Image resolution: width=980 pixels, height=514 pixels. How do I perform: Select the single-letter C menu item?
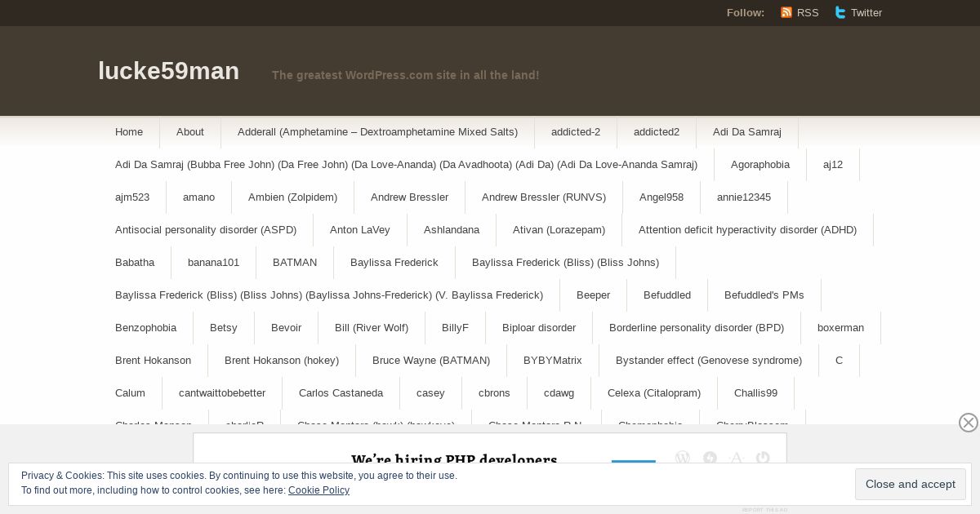point(839,360)
